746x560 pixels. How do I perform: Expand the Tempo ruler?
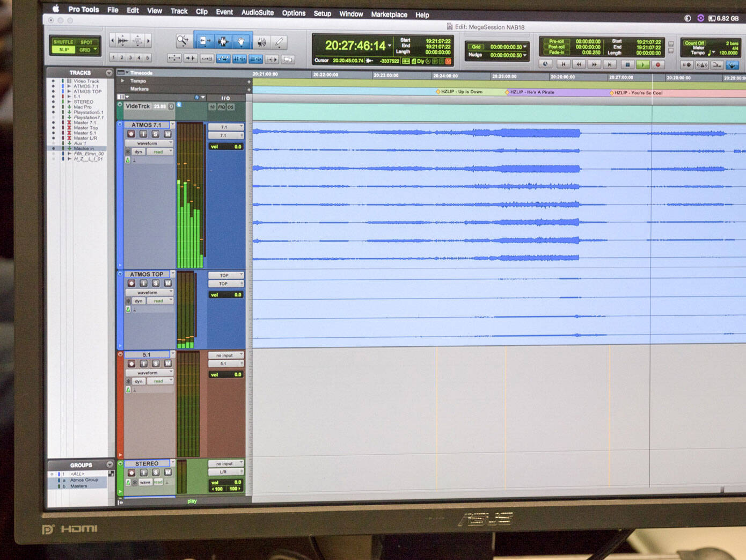[x=123, y=81]
